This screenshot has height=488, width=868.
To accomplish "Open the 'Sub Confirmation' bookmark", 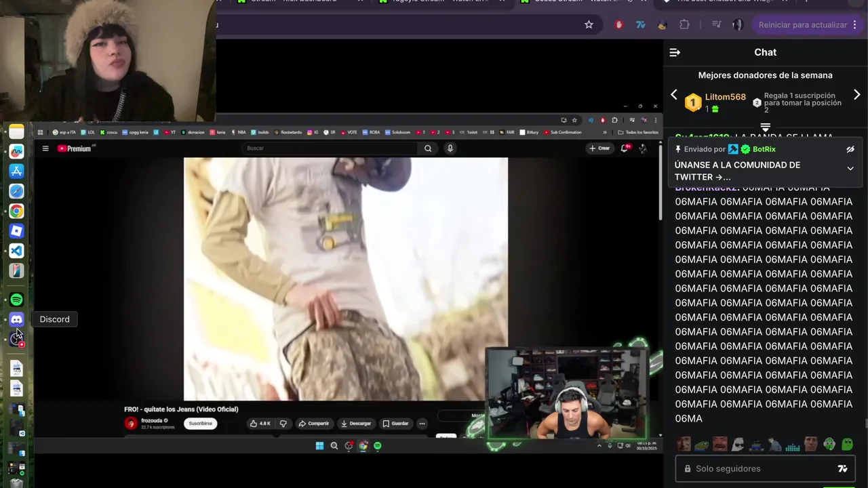I will tap(562, 132).
